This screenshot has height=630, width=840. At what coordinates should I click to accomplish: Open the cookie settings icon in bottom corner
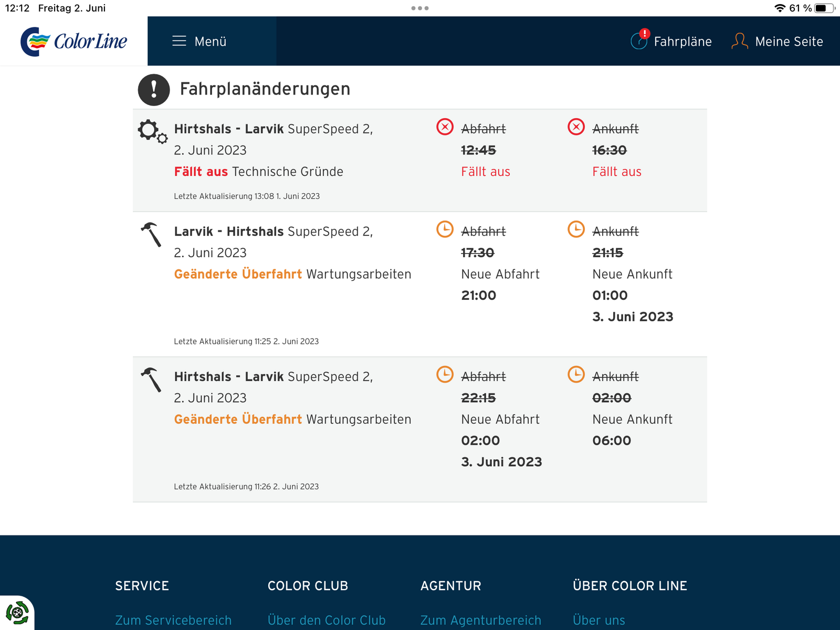pos(17,613)
